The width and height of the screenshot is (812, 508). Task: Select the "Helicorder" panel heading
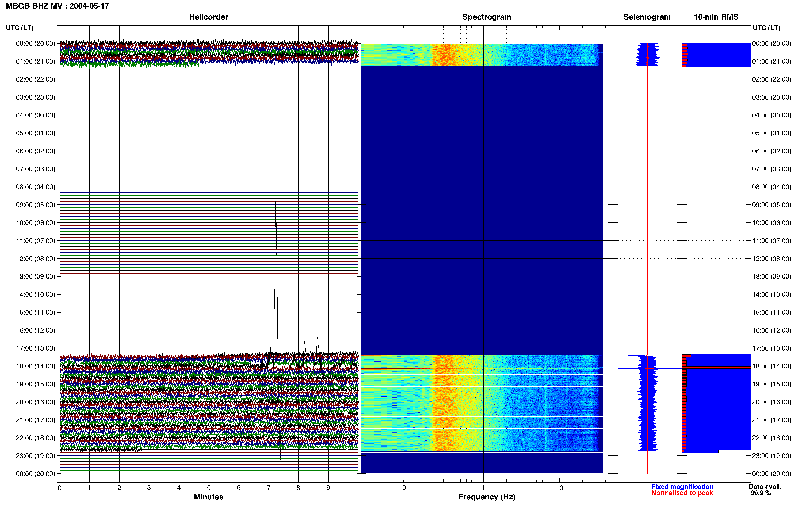pyautogui.click(x=209, y=17)
